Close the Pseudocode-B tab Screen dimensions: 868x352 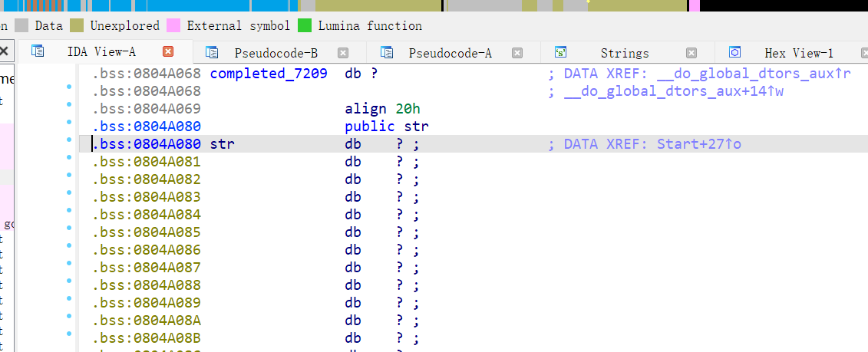coord(343,53)
